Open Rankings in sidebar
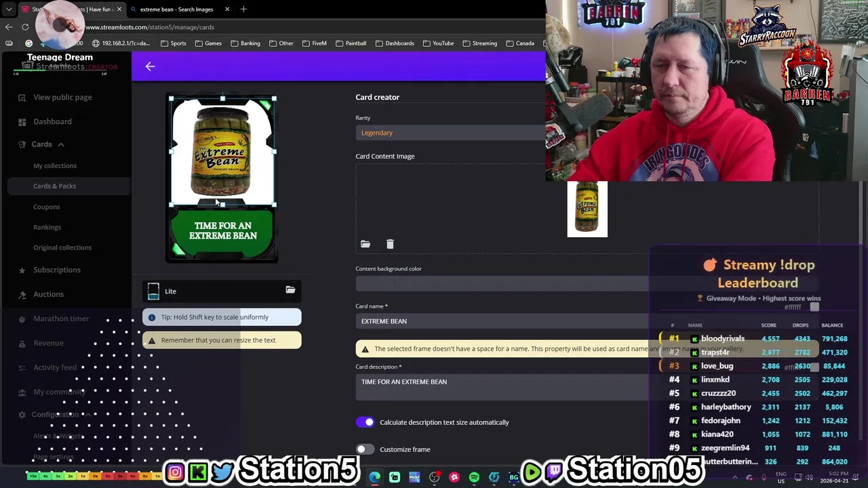868x488 pixels. [47, 227]
